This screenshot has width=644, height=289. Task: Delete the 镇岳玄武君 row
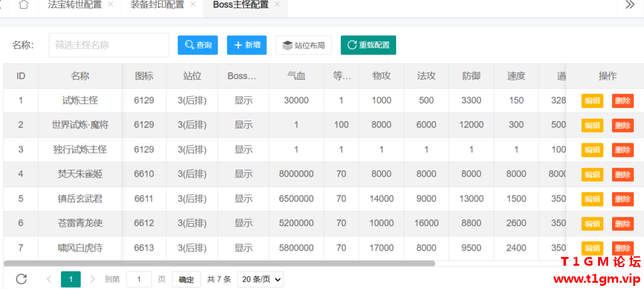[x=623, y=199]
